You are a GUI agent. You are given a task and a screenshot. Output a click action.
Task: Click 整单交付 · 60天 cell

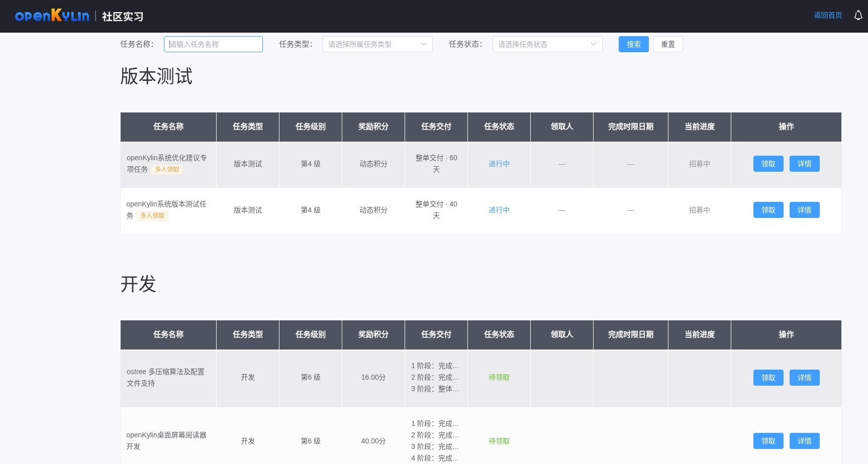tap(436, 164)
